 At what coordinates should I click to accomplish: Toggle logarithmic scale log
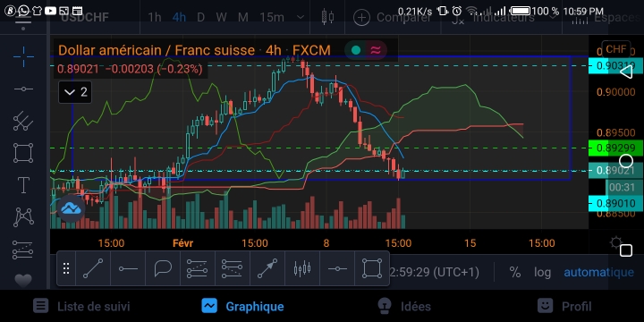coord(542,272)
